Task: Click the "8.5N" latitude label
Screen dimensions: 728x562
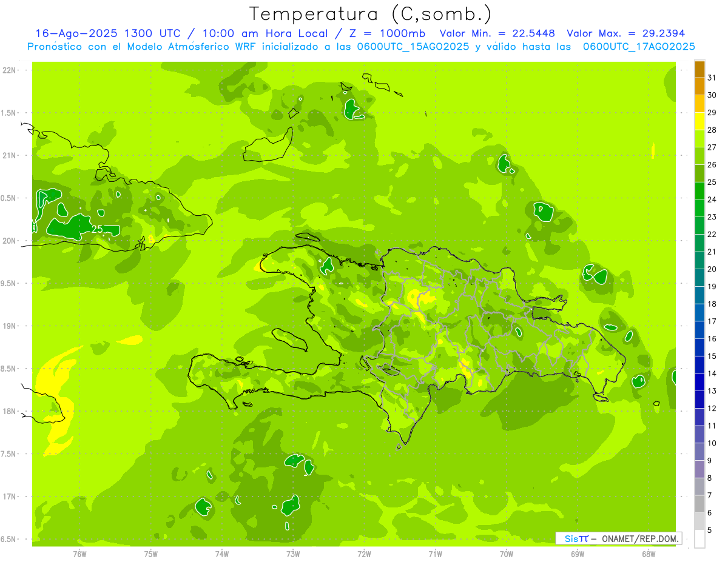Action: (x=8, y=369)
